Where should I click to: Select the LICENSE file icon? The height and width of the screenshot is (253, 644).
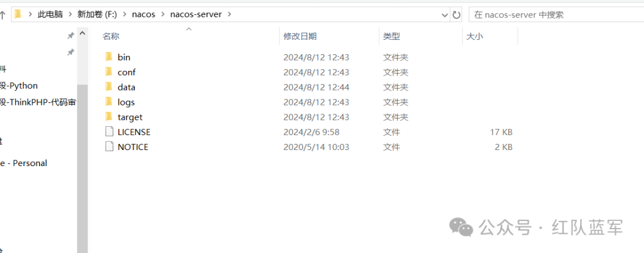coord(109,132)
